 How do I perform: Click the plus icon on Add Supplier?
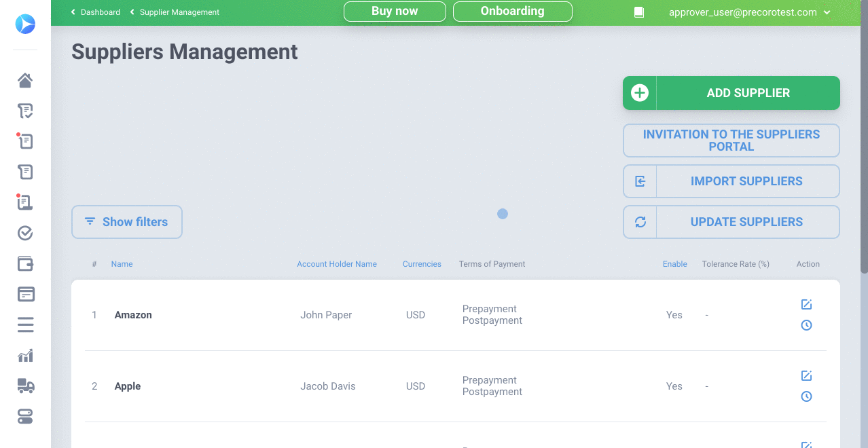(x=640, y=93)
